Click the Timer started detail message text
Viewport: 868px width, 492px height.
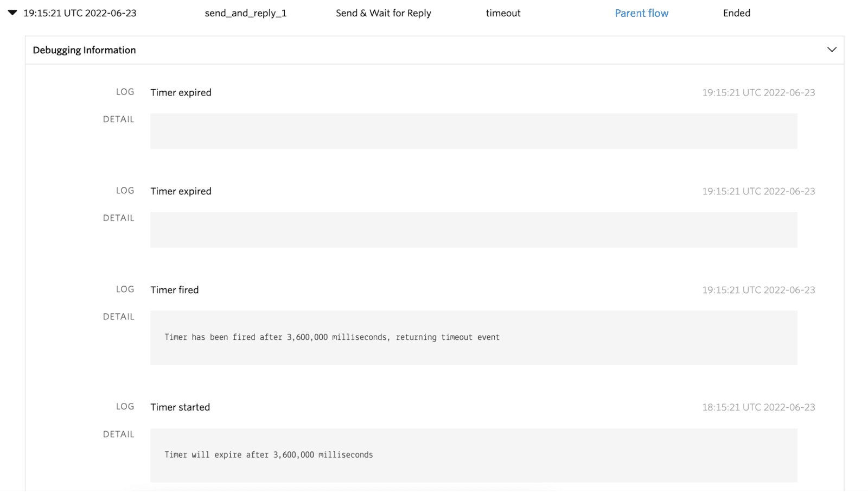[268, 455]
